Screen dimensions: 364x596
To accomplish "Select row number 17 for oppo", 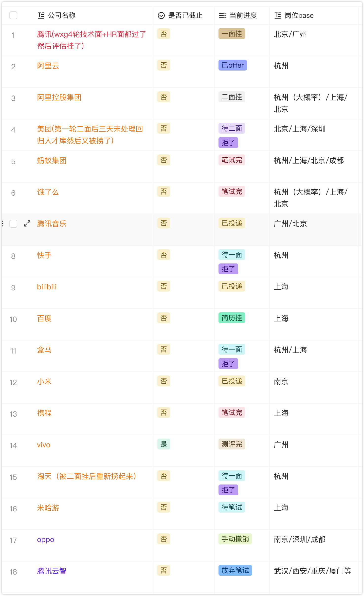I will [x=13, y=540].
